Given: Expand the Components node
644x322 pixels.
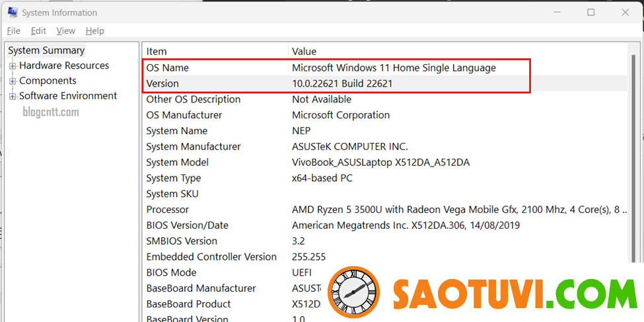Looking at the screenshot, I should (13, 81).
